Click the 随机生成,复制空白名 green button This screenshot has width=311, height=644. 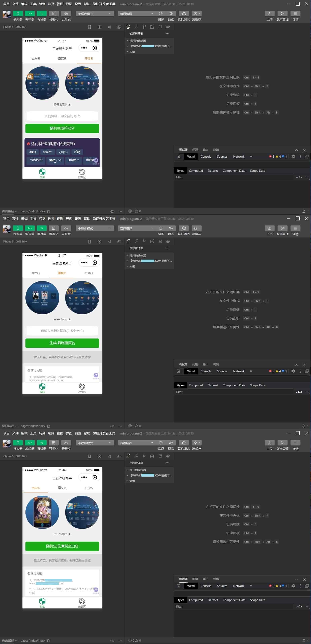(62, 546)
